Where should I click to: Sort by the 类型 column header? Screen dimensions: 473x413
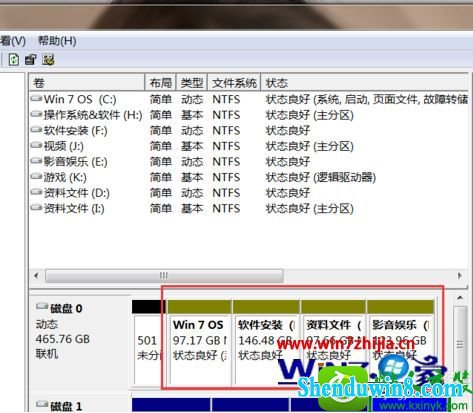point(192,82)
